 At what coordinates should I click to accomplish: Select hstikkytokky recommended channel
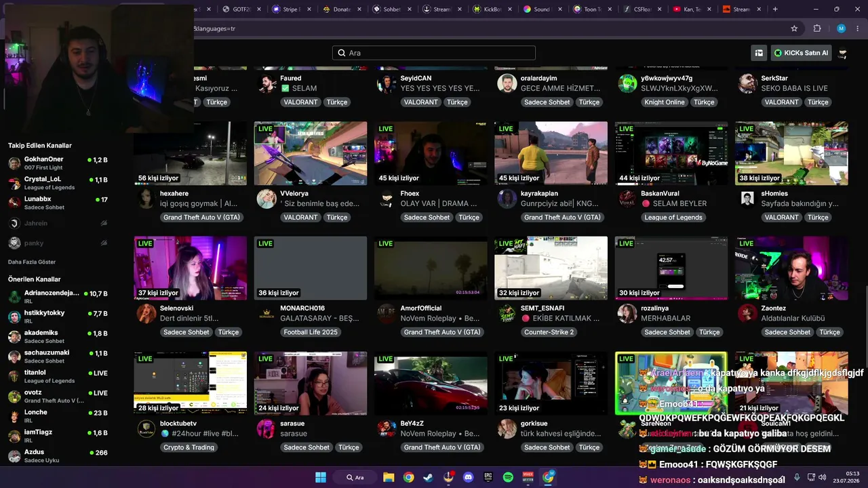(x=58, y=317)
